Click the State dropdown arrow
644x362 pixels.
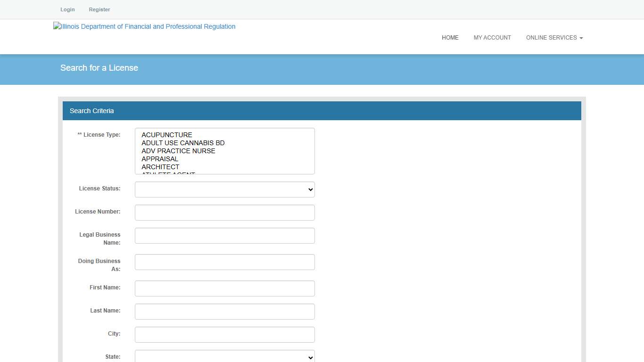tap(309, 357)
